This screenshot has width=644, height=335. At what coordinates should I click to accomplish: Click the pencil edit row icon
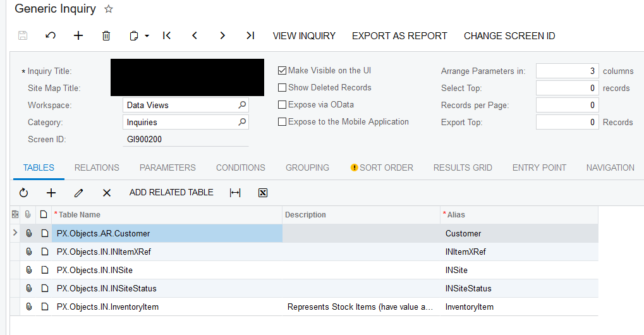pos(79,193)
